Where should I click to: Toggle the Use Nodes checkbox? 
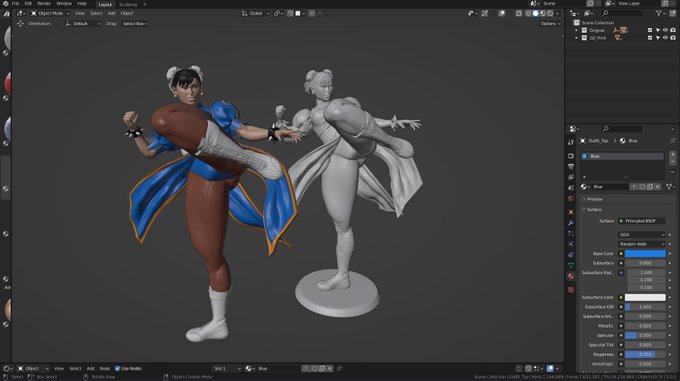[x=117, y=368]
